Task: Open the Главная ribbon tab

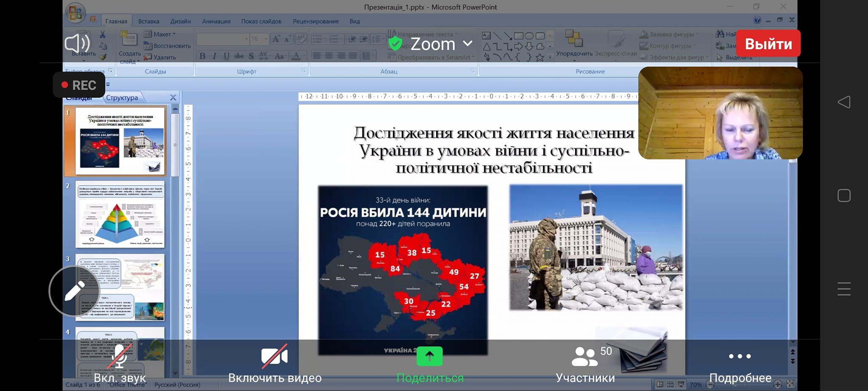Action: click(116, 21)
